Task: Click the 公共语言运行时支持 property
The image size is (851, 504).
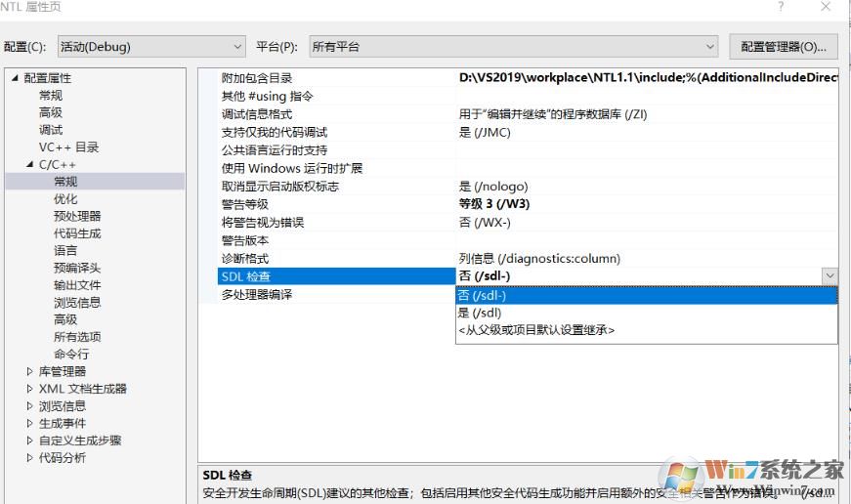Action: click(275, 150)
